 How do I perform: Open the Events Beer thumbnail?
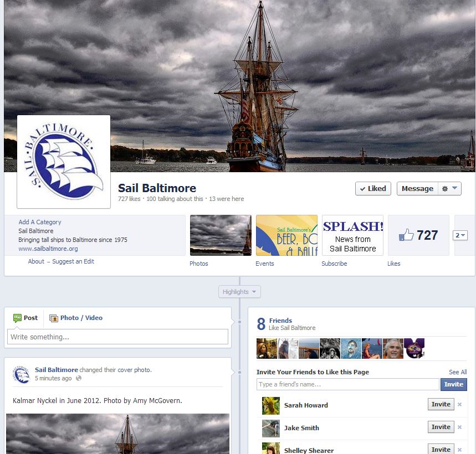[x=286, y=235]
